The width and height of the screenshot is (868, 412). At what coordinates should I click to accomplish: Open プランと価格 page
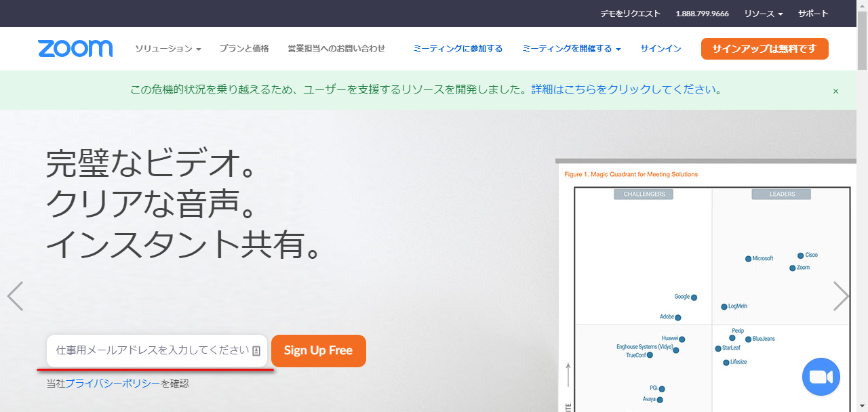(244, 49)
